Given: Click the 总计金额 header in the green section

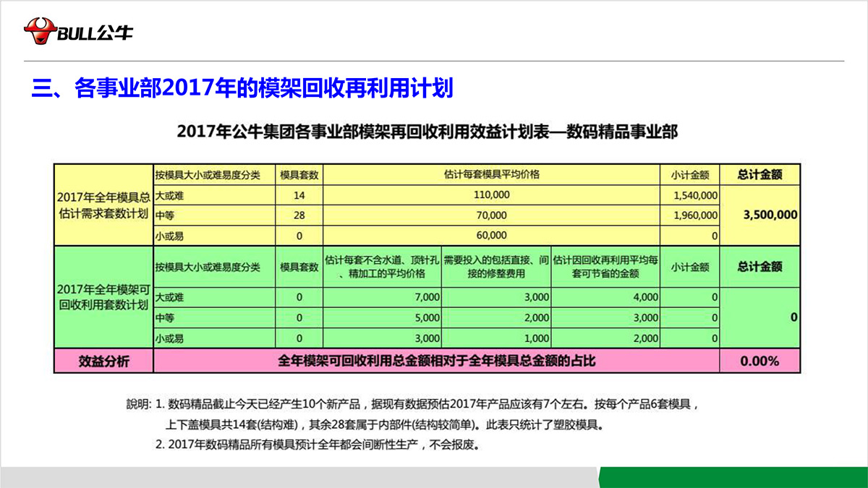Looking at the screenshot, I should click(x=759, y=267).
